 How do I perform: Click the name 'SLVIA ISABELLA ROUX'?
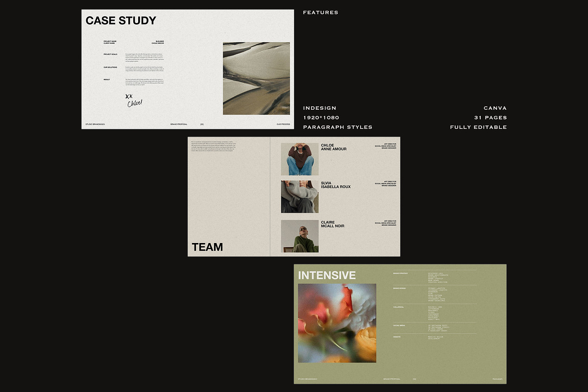coord(336,185)
